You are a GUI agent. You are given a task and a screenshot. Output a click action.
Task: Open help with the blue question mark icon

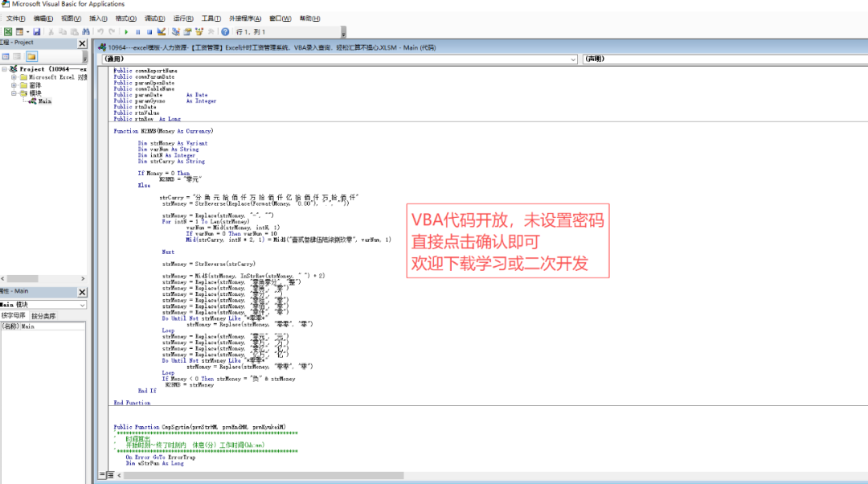[x=226, y=31]
